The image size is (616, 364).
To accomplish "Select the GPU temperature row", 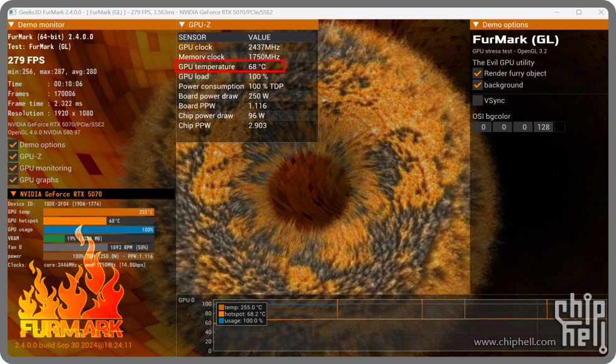I will point(247,67).
